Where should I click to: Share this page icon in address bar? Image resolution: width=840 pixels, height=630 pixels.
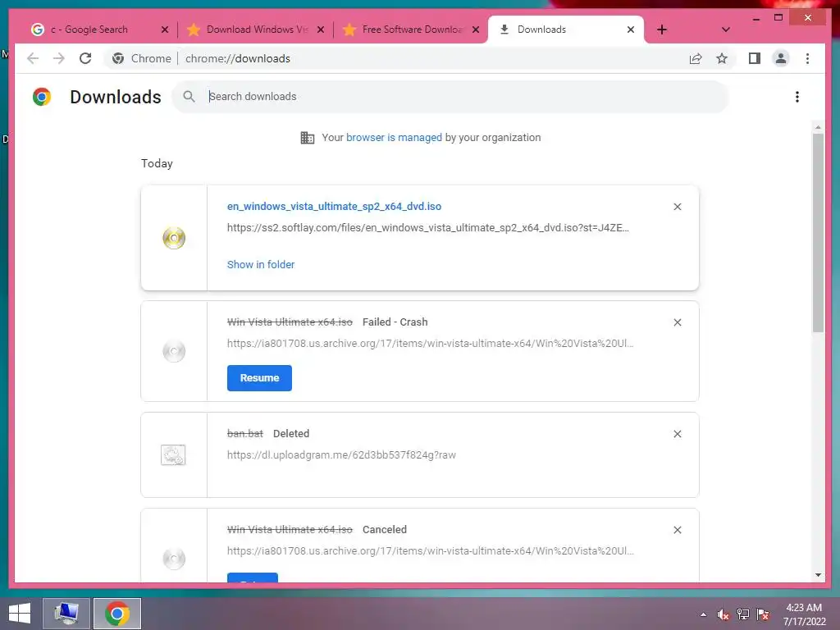point(696,58)
